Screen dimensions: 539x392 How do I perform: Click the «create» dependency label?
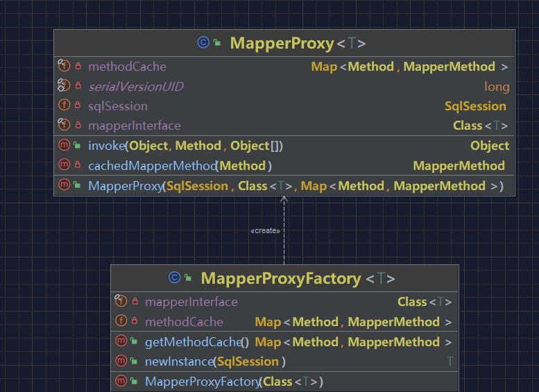265,231
